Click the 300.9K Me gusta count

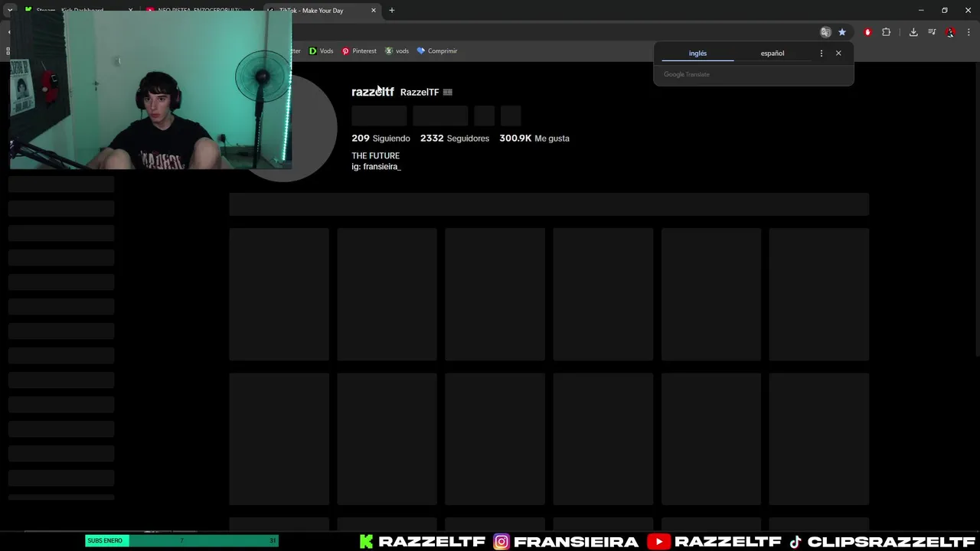(x=534, y=139)
